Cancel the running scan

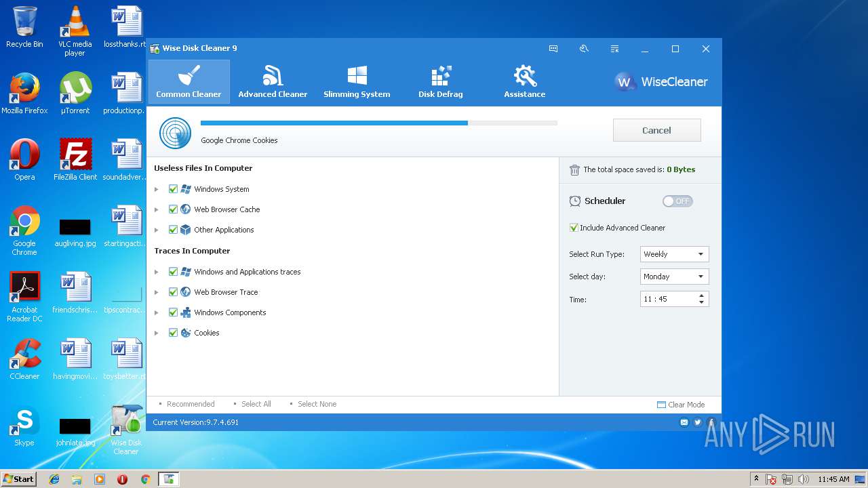[x=656, y=130]
